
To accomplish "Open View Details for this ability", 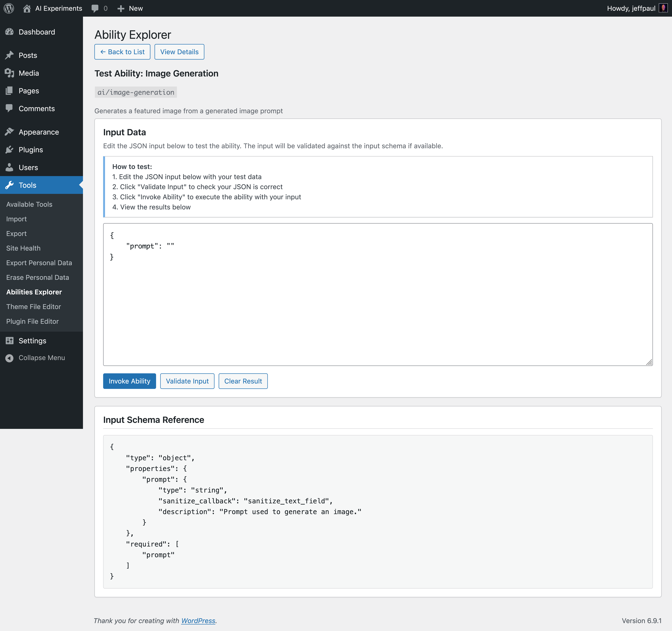I will click(179, 52).
